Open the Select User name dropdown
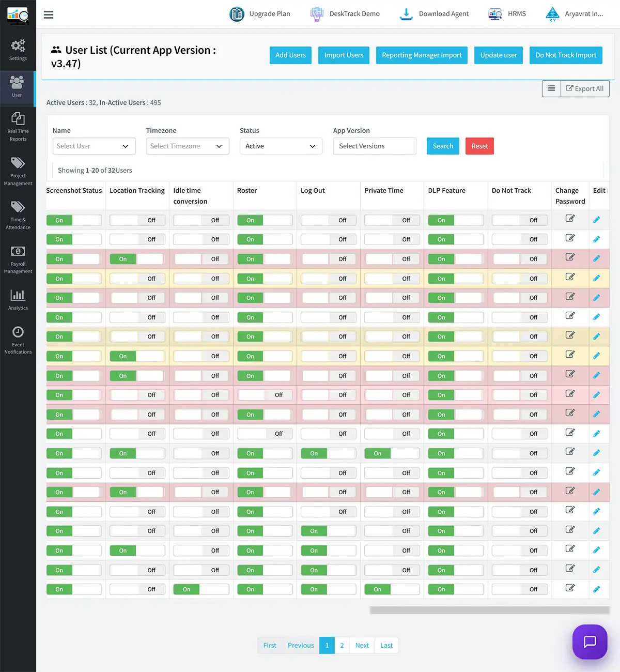Screen dimensions: 620x672 tap(94, 146)
